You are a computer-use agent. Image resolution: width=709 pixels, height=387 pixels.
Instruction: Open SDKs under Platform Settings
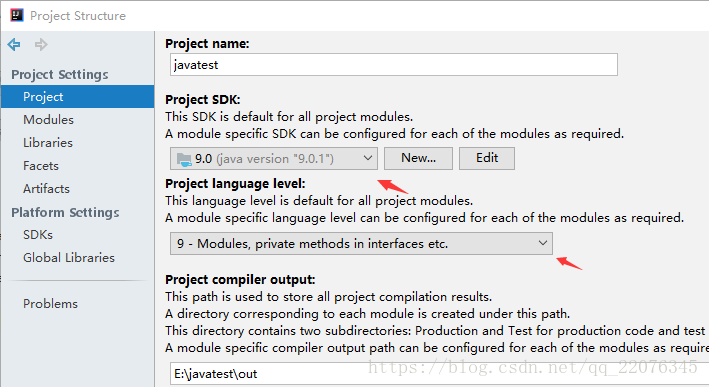point(38,235)
